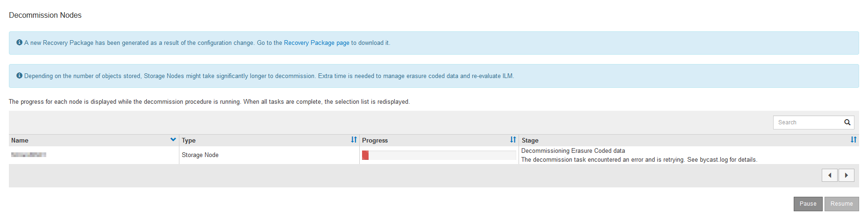Click the magnifier icon in the search box
The width and height of the screenshot is (868, 222).
(x=847, y=122)
